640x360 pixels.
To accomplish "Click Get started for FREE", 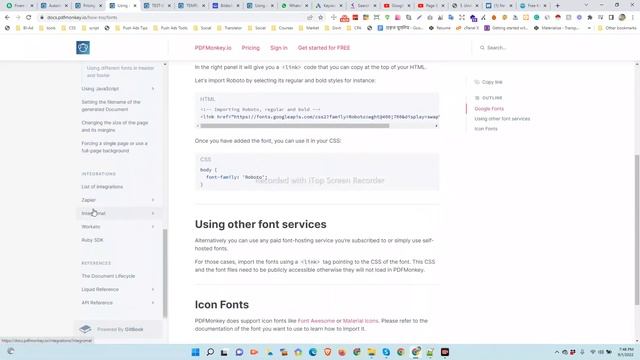I will [324, 48].
